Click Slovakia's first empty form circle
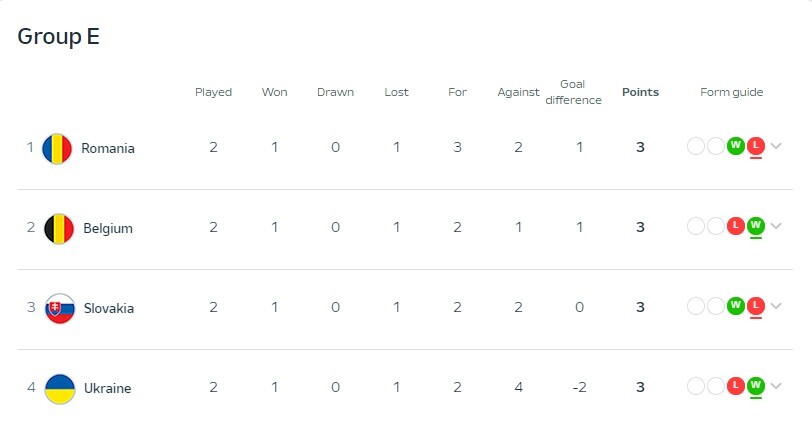 (x=695, y=306)
